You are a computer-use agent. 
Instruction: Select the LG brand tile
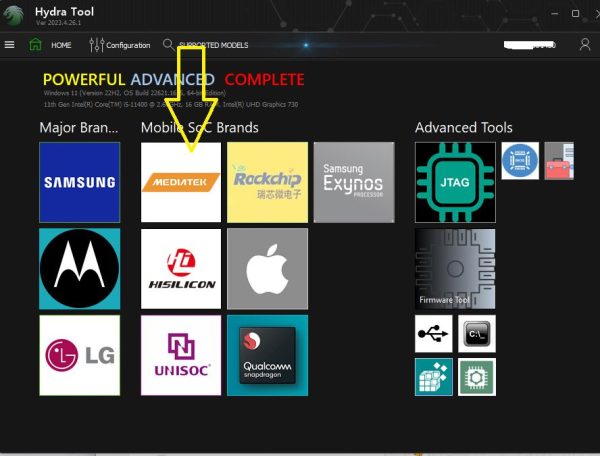pyautogui.click(x=80, y=355)
